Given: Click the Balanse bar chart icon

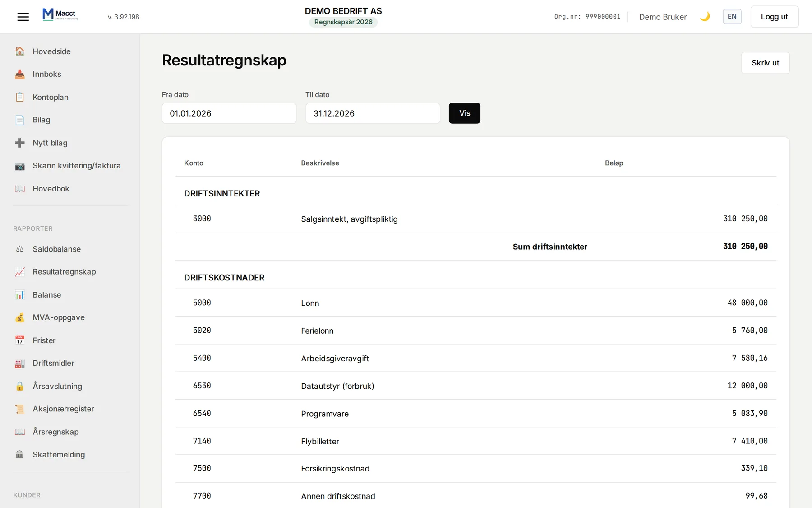Looking at the screenshot, I should click(20, 294).
